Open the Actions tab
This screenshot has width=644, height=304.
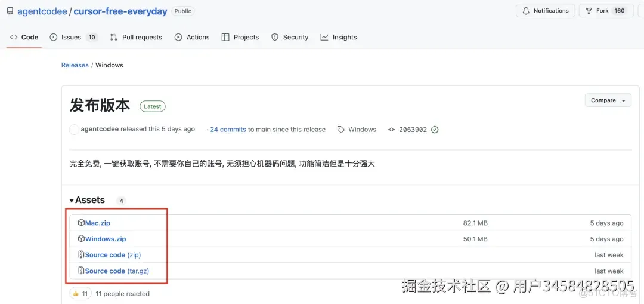(x=192, y=37)
